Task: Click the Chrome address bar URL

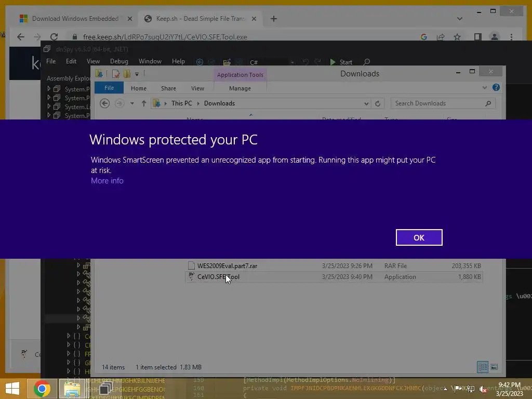Action: [165, 37]
